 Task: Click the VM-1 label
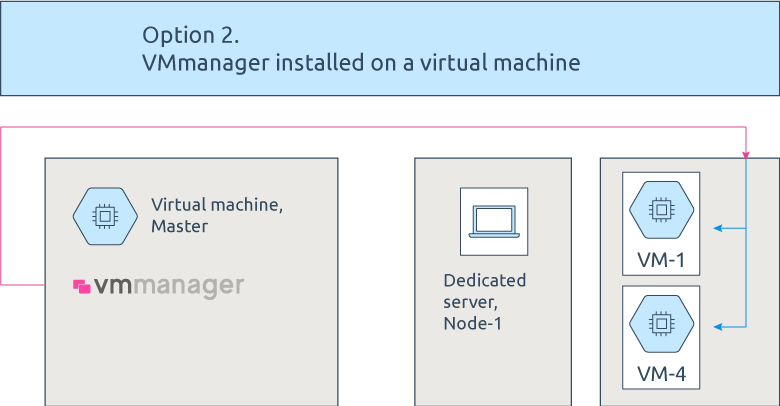coord(661,260)
